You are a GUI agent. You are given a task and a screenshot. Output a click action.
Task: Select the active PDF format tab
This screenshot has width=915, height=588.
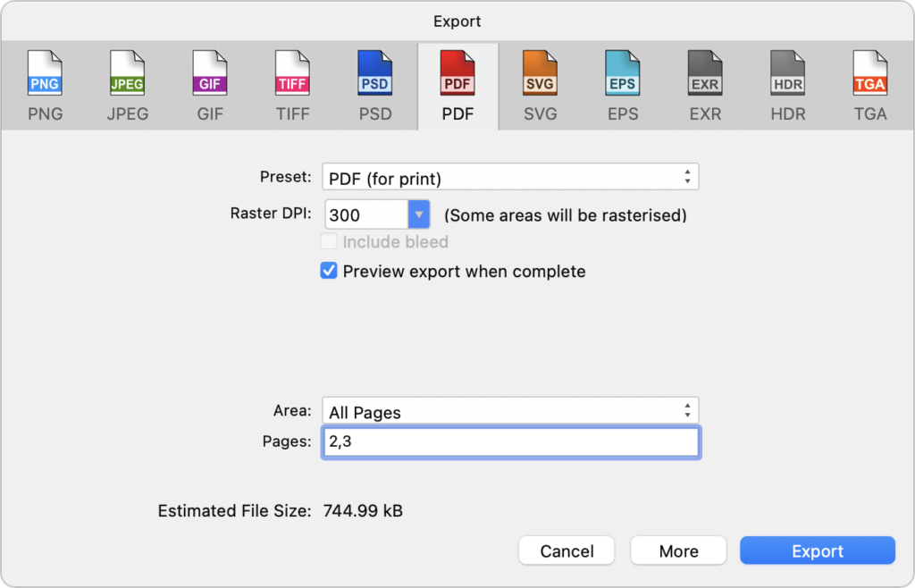pyautogui.click(x=457, y=86)
